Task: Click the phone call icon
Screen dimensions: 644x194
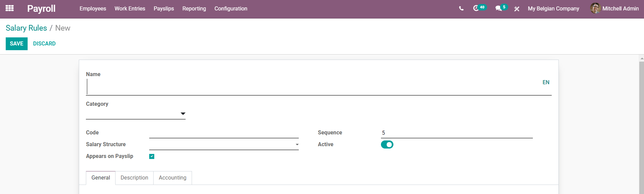Action: [x=461, y=8]
